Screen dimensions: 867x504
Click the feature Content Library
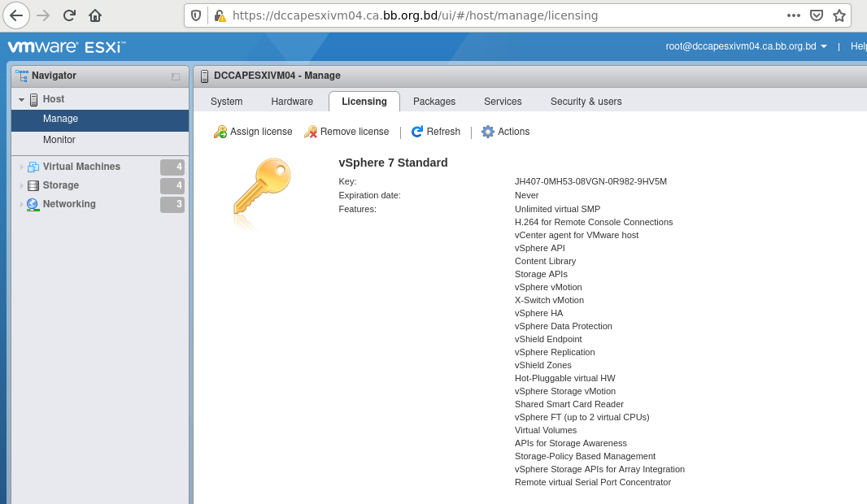pyautogui.click(x=545, y=262)
